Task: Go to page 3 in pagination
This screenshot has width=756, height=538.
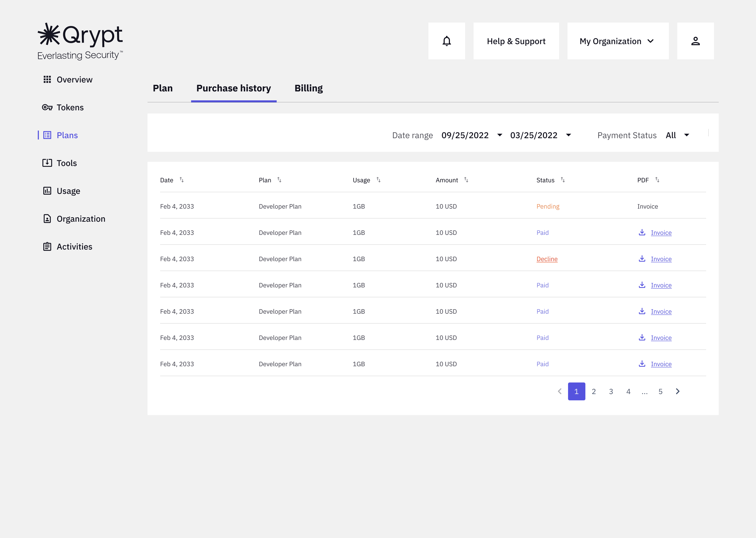Action: pos(611,392)
